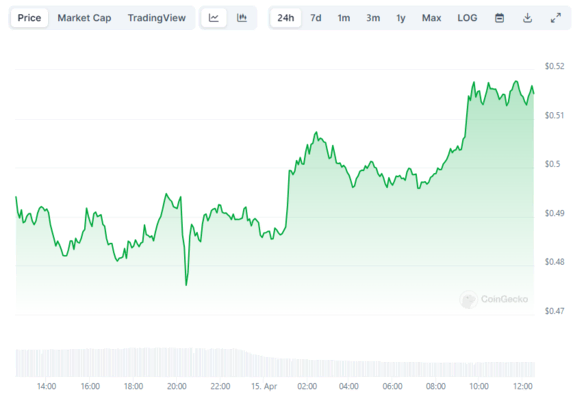Expand the chart to fullscreen
The image size is (573, 394).
click(555, 18)
